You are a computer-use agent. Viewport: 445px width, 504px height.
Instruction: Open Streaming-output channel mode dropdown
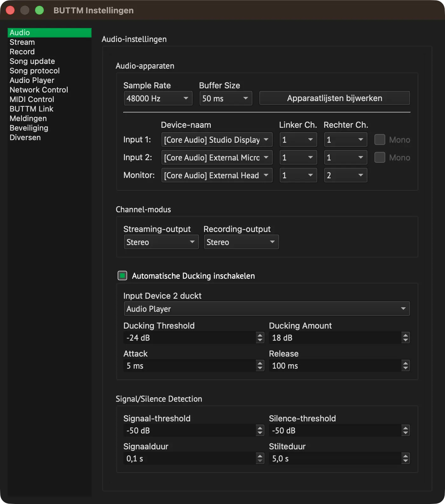coord(161,242)
